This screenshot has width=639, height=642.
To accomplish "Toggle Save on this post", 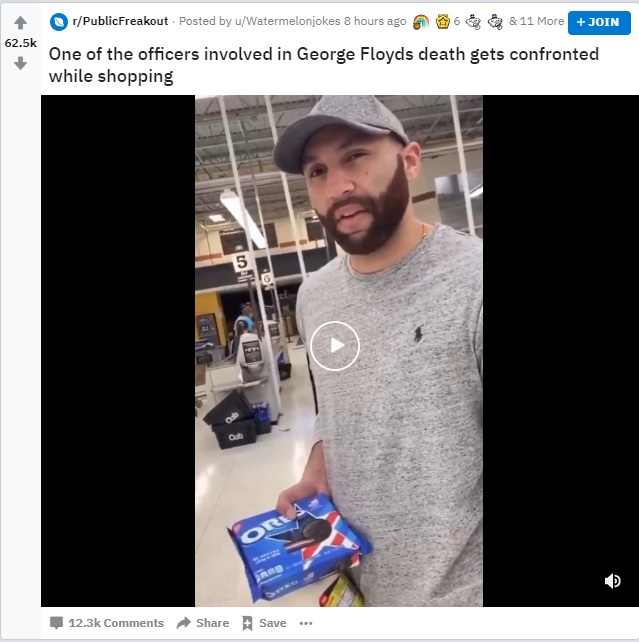I will click(x=264, y=623).
